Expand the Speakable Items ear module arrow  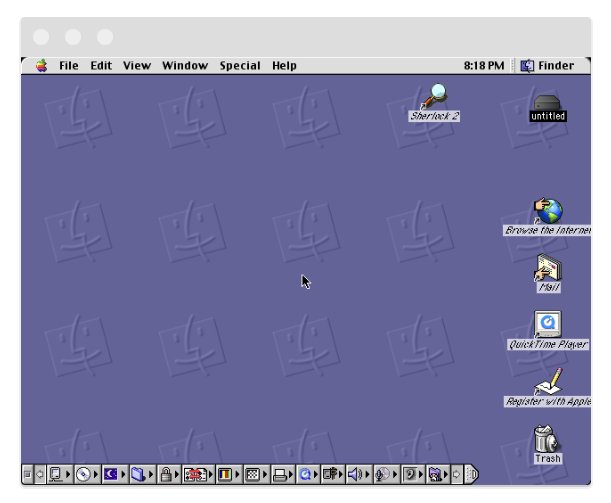[421, 474]
